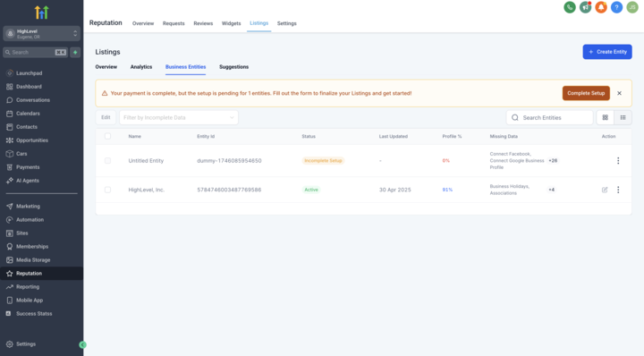Viewport: 644px width, 356px height.
Task: Open the orange notifications bell
Action: 601,7
